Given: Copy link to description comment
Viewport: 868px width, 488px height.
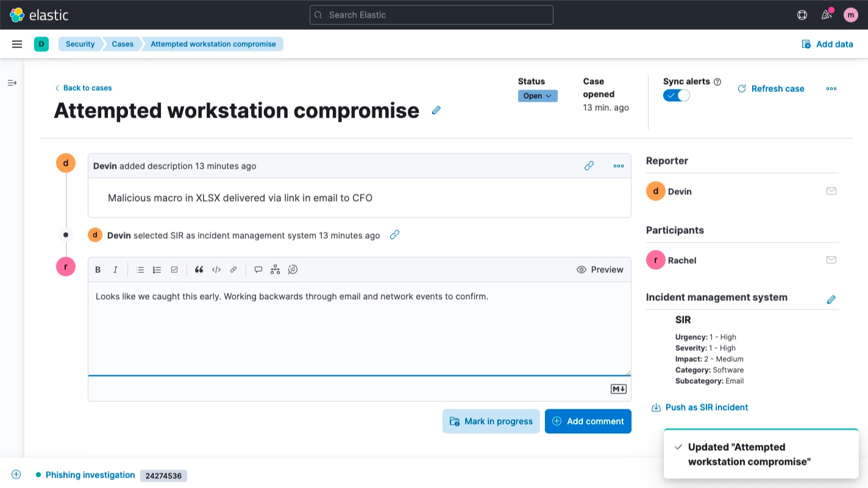Looking at the screenshot, I should 589,166.
